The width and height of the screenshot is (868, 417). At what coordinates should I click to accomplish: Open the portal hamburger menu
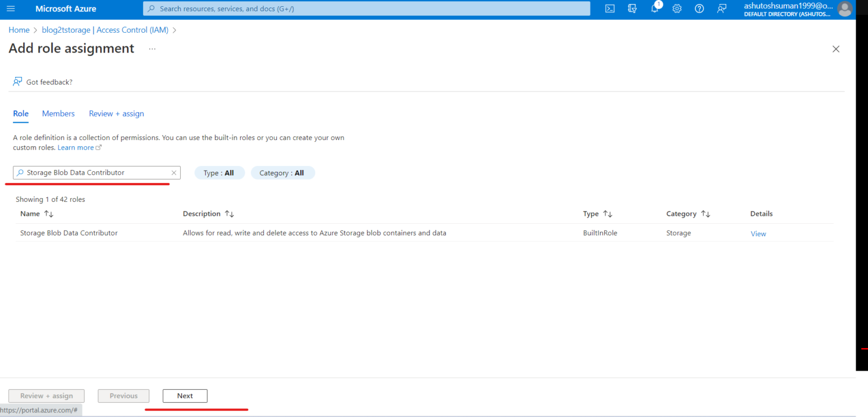pyautogui.click(x=10, y=8)
